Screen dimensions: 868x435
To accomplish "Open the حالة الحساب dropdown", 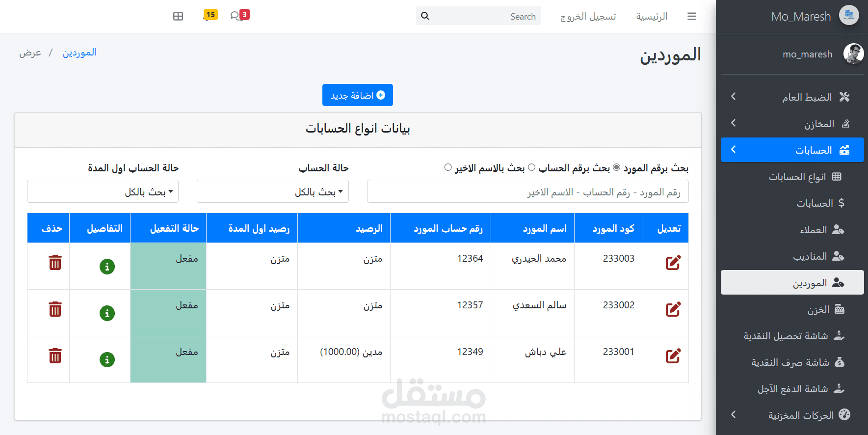I will pyautogui.click(x=273, y=191).
